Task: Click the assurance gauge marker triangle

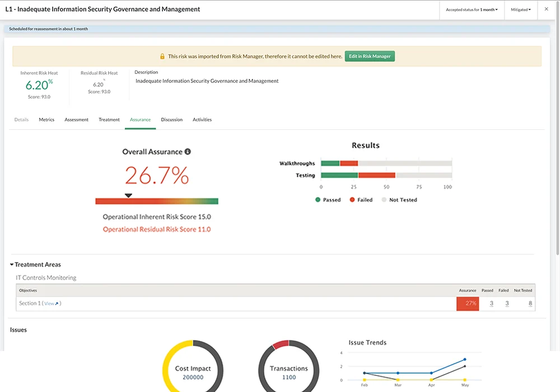Action: coord(129,195)
